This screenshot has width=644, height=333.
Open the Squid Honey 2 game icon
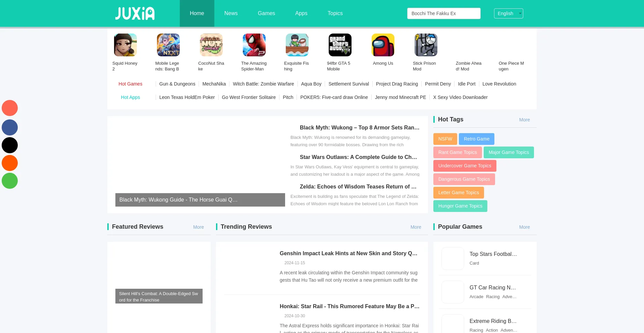point(125,45)
